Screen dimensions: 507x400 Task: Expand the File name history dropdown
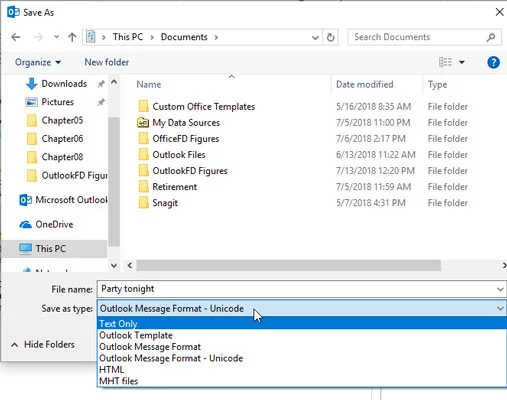(x=500, y=289)
